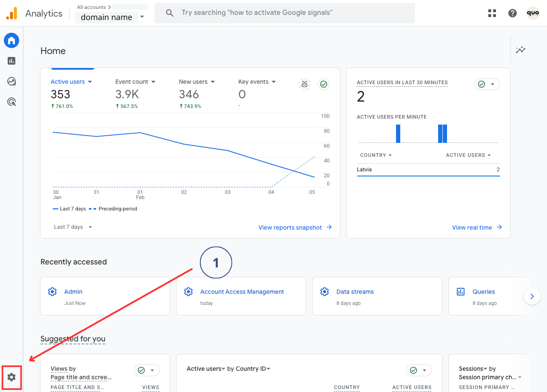Viewport: 547px width, 392px height.
Task: Open the Reports section from the left sidebar
Action: click(11, 61)
